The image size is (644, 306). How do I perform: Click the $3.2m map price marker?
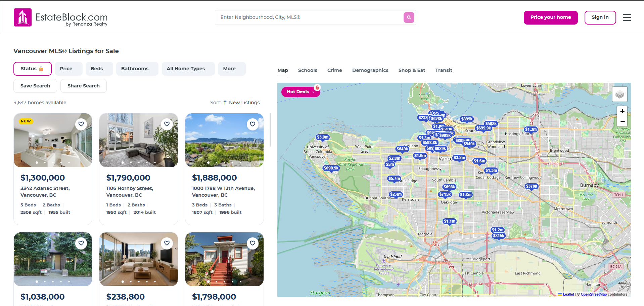[459, 158]
